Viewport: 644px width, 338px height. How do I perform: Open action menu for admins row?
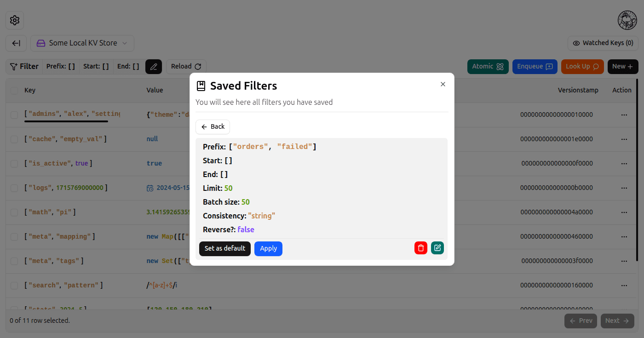(624, 115)
